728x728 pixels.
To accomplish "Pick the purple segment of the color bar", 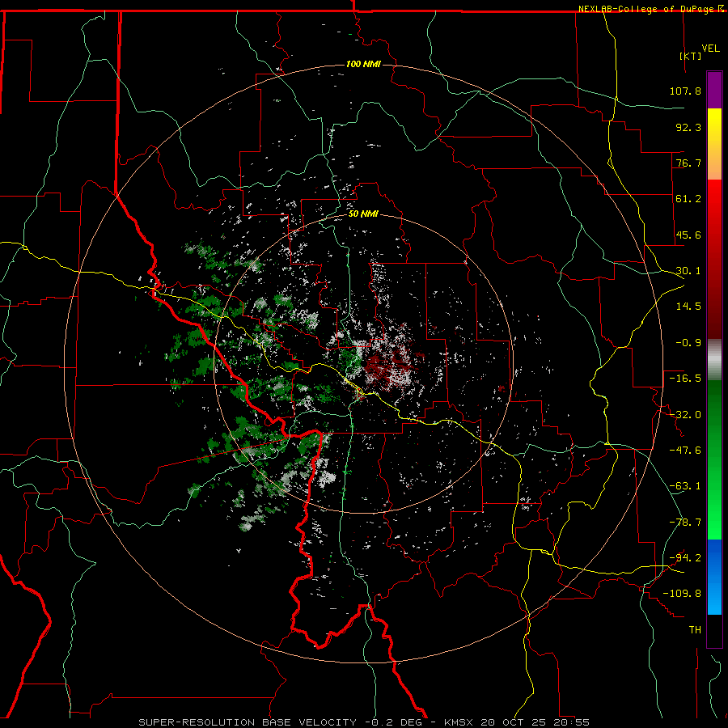I will pyautogui.click(x=714, y=90).
